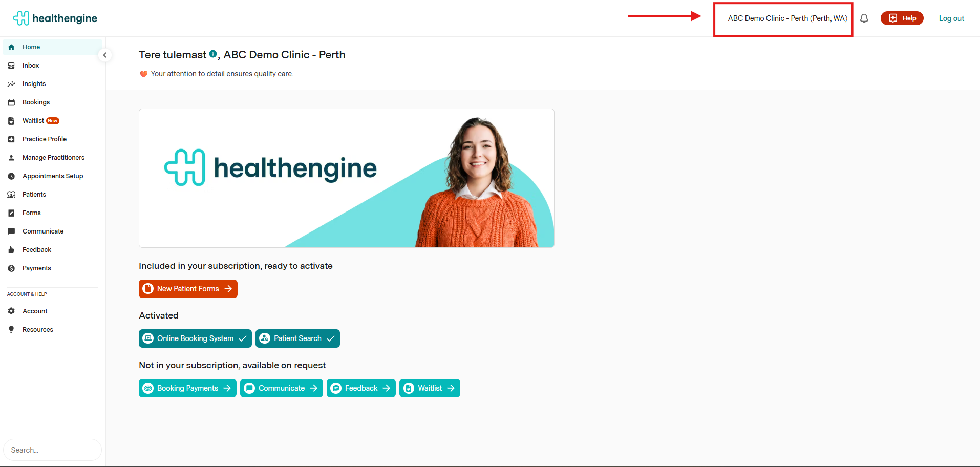This screenshot has height=467, width=980.
Task: Click the healthengine logo in header
Action: pos(55,18)
